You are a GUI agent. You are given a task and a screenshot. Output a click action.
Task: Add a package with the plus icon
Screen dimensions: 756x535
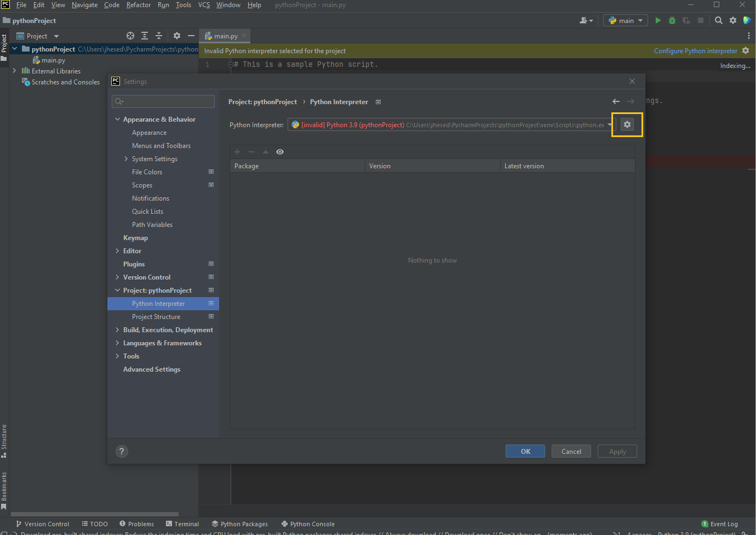tap(237, 152)
